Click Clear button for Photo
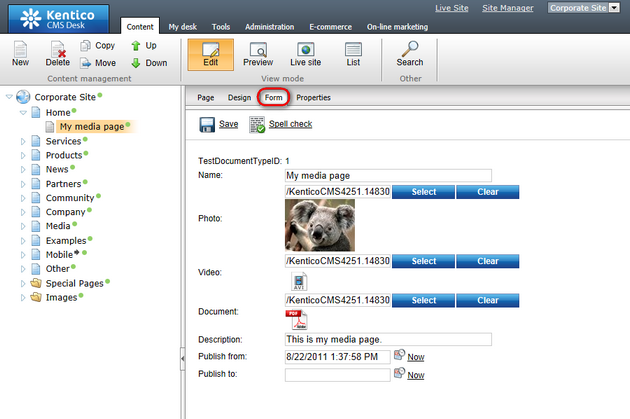 click(x=488, y=192)
